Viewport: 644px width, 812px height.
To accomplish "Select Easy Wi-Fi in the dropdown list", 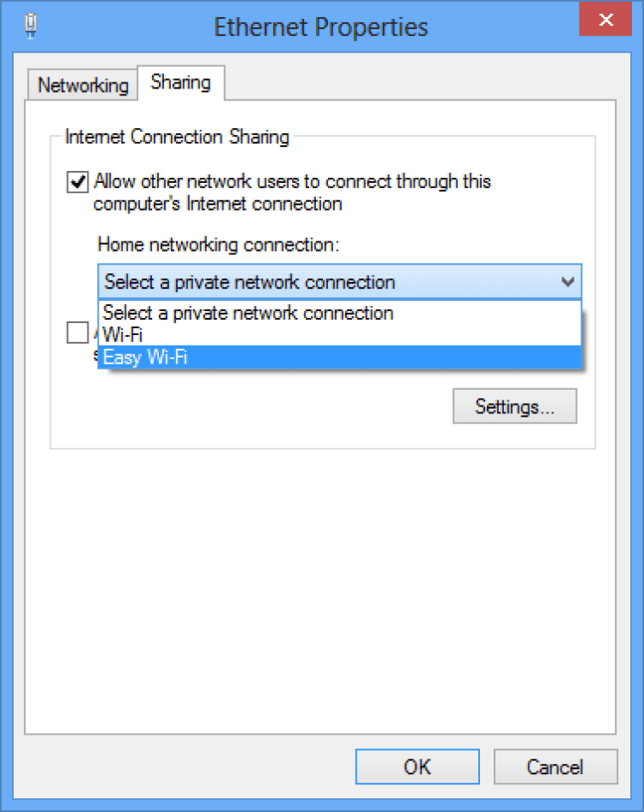I will tap(145, 357).
